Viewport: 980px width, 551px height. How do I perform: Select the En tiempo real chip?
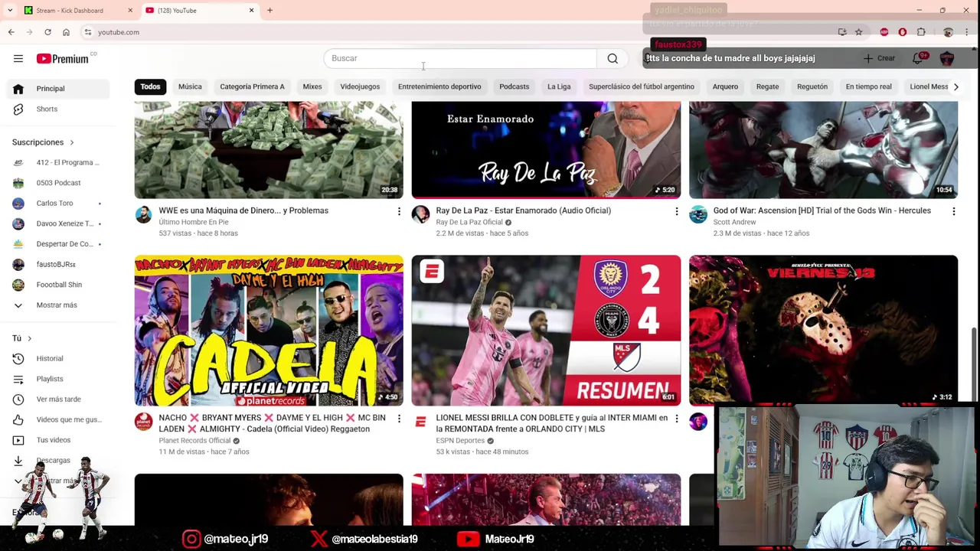click(x=868, y=86)
